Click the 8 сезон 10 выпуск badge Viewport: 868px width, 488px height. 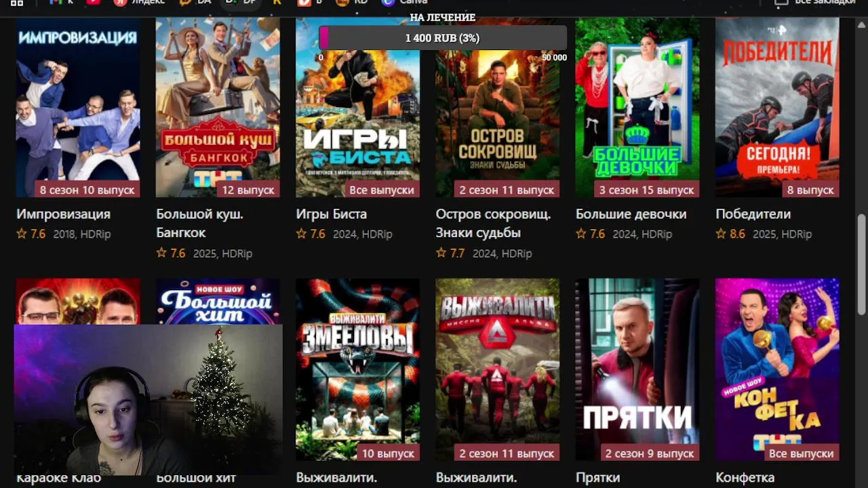pos(87,190)
